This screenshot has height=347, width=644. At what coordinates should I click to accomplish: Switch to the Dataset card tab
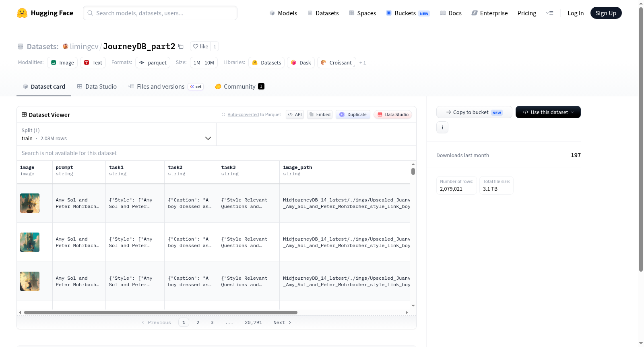click(x=44, y=87)
